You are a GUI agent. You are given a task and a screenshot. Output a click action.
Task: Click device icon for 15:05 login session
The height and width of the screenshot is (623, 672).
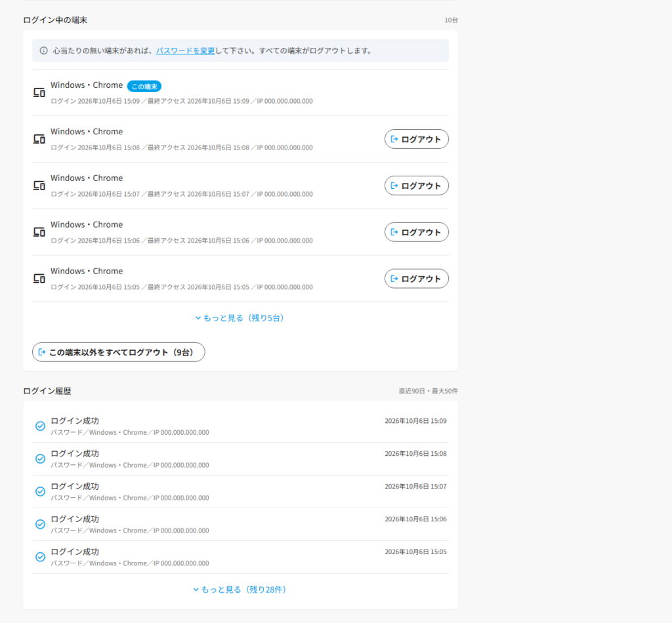pos(39,279)
